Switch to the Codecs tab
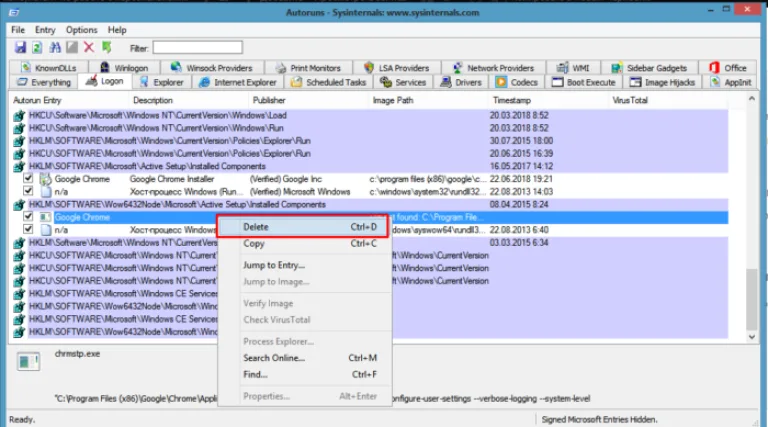This screenshot has width=768, height=427. 517,82
